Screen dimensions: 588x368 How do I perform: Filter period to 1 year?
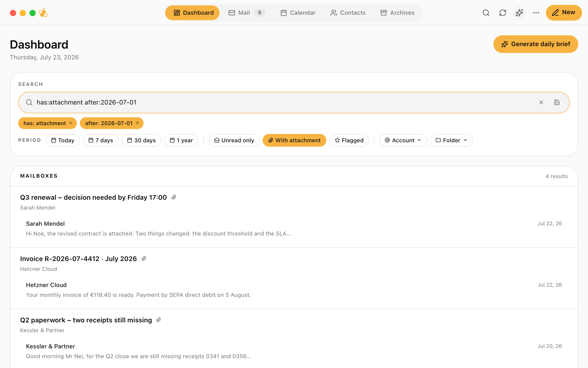pos(181,140)
